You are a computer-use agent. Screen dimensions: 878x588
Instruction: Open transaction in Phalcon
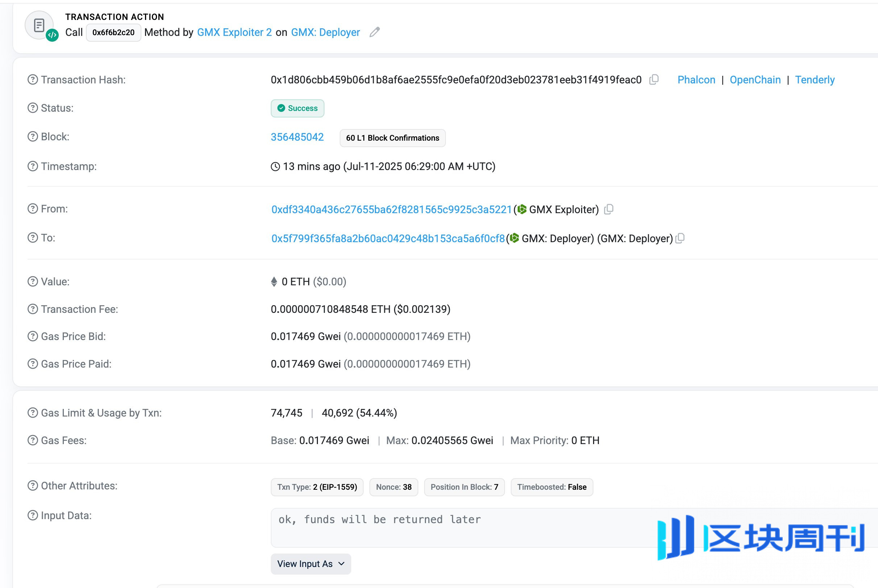(x=696, y=79)
